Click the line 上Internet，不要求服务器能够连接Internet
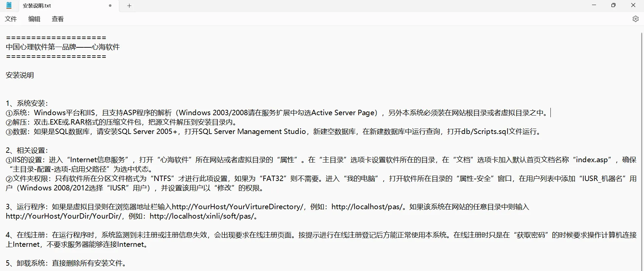 [x=77, y=244]
